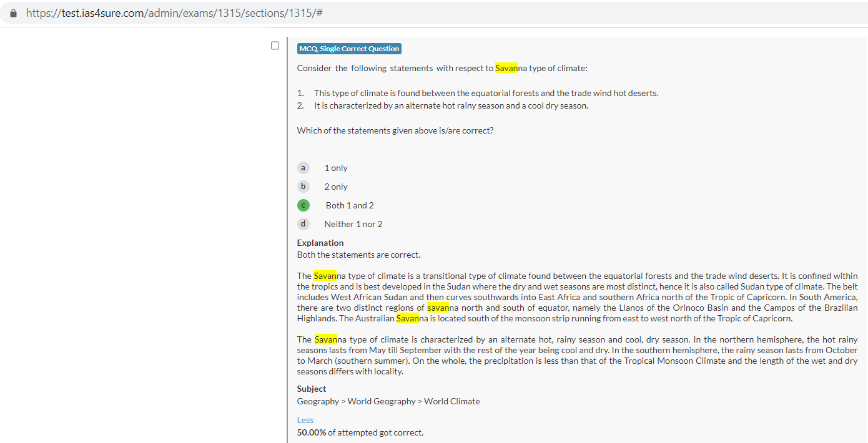Collapse the explanation using the Less link
Viewport: 868px width, 443px height.
coord(305,420)
